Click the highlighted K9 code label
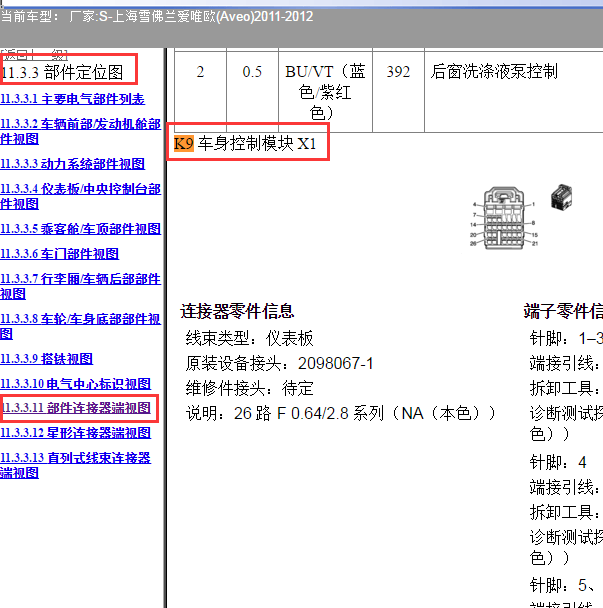 183,144
